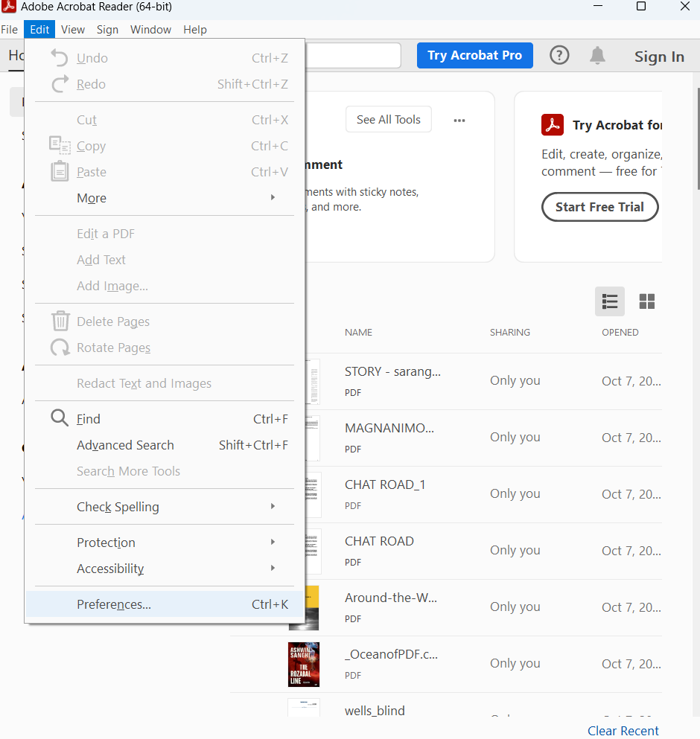Close the Edit menu by clicking Edit
The width and height of the screenshot is (700, 739).
coord(39,30)
